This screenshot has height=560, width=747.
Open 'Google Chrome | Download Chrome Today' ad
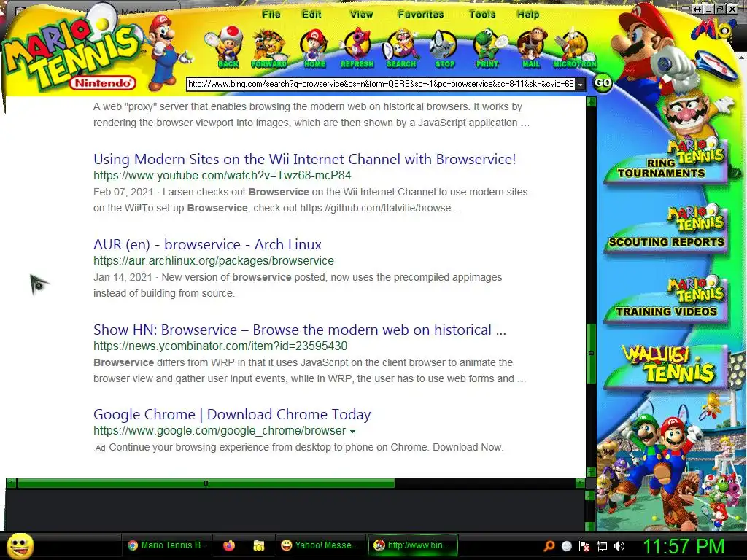232,414
